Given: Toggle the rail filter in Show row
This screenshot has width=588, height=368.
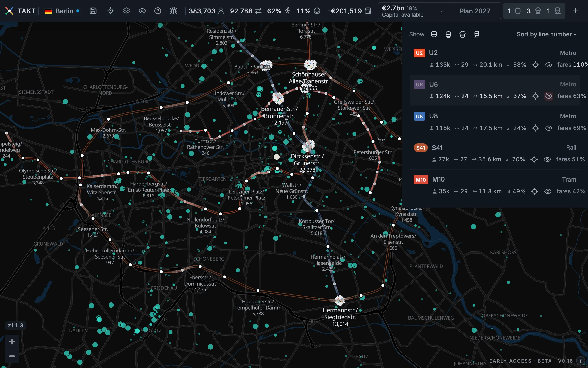Looking at the screenshot, I should pos(477,34).
